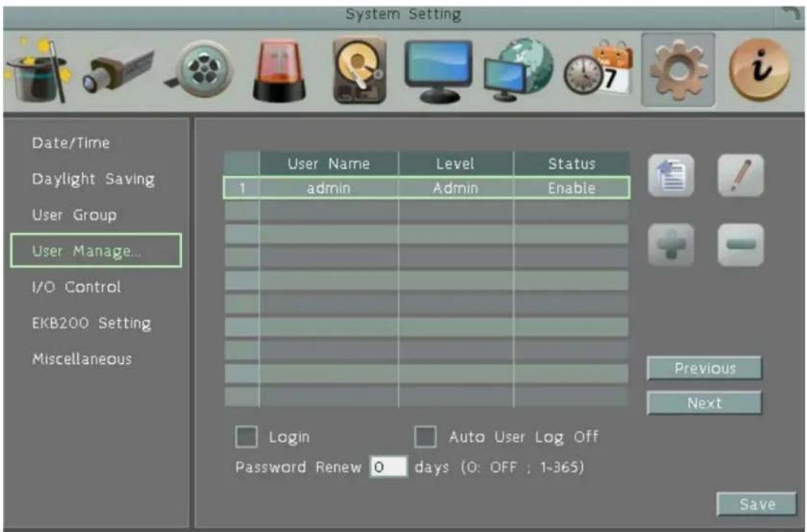This screenshot has height=532, width=807.
Task: Open Network settings via the globe icon
Action: 519,69
